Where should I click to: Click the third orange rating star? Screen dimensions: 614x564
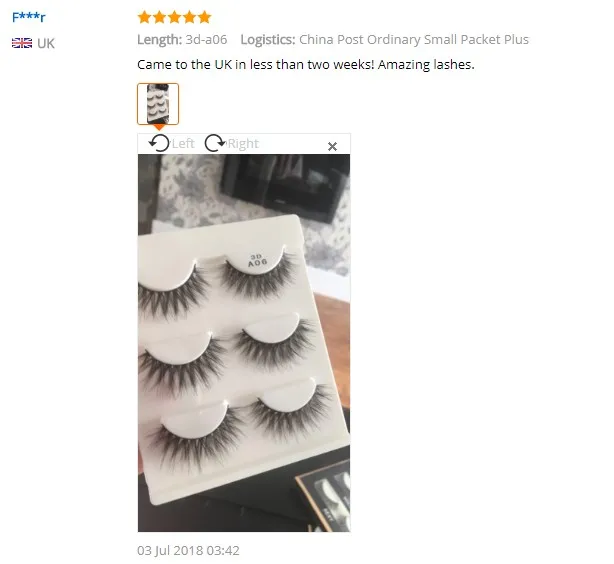(174, 17)
